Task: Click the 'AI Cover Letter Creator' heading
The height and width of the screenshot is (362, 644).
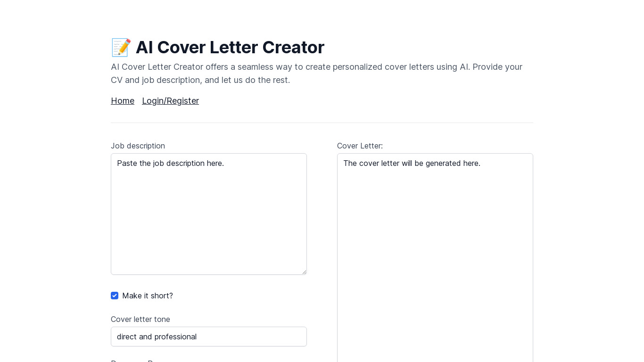Action: point(230,48)
